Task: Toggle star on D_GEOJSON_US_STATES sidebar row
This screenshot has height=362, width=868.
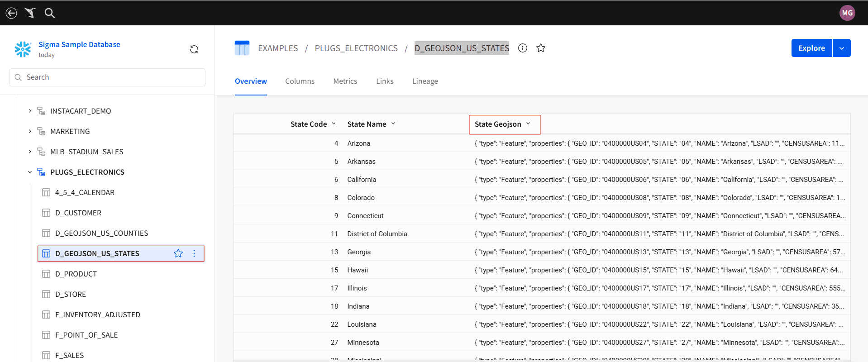Action: coord(178,253)
